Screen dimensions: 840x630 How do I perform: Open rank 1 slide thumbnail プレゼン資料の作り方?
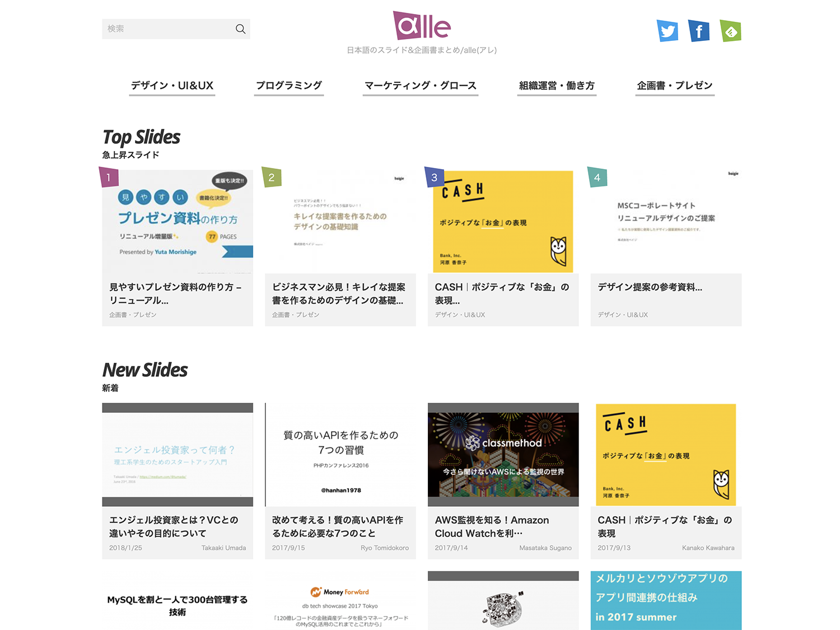click(178, 222)
